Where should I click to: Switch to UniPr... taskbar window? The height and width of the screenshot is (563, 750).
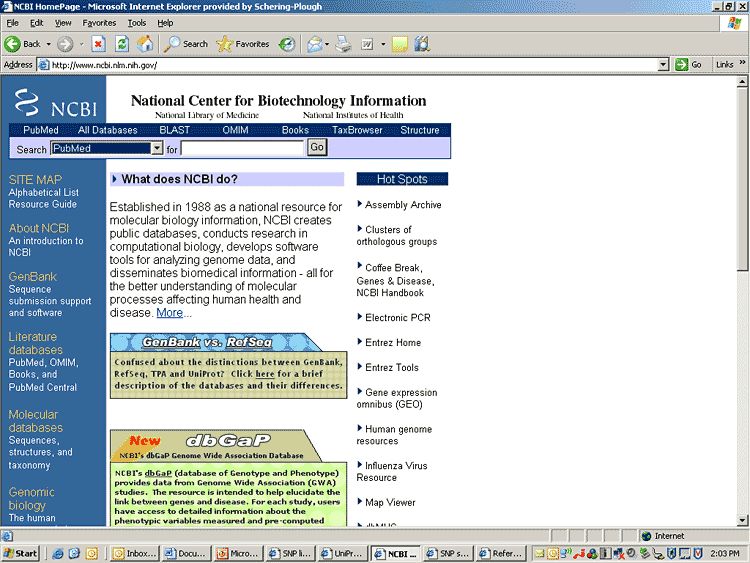click(342, 553)
